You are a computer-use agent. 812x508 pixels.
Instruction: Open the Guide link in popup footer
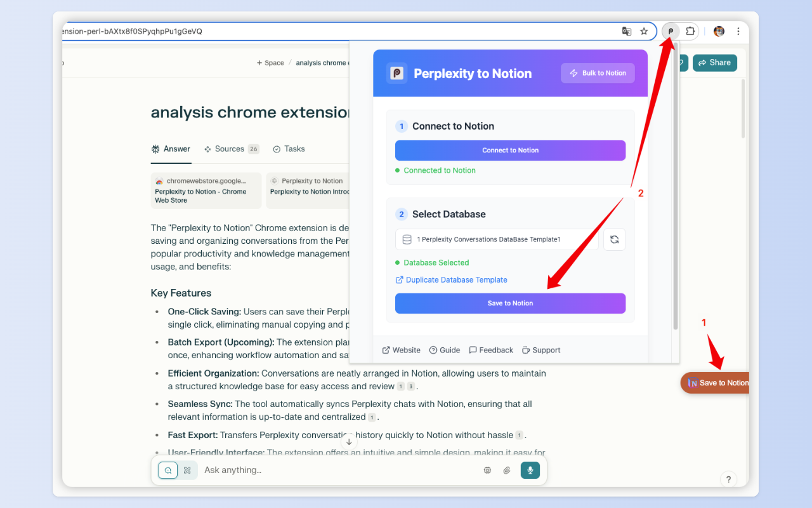445,350
